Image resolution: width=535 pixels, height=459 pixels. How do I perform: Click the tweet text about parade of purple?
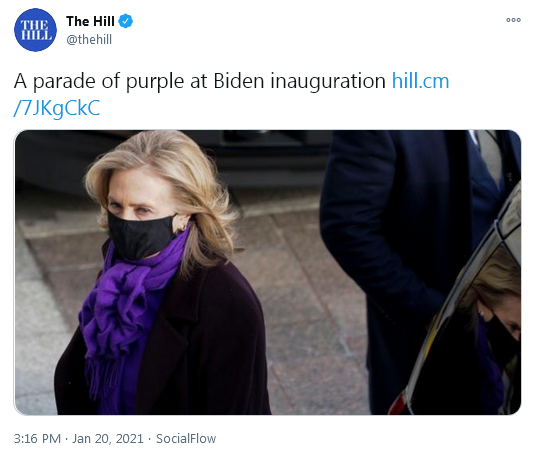200,82
